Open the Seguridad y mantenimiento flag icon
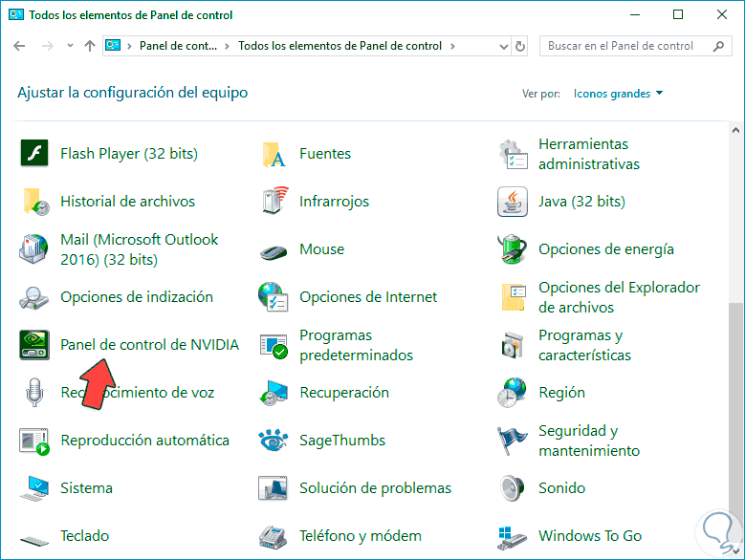This screenshot has height=560, width=745. tap(513, 441)
